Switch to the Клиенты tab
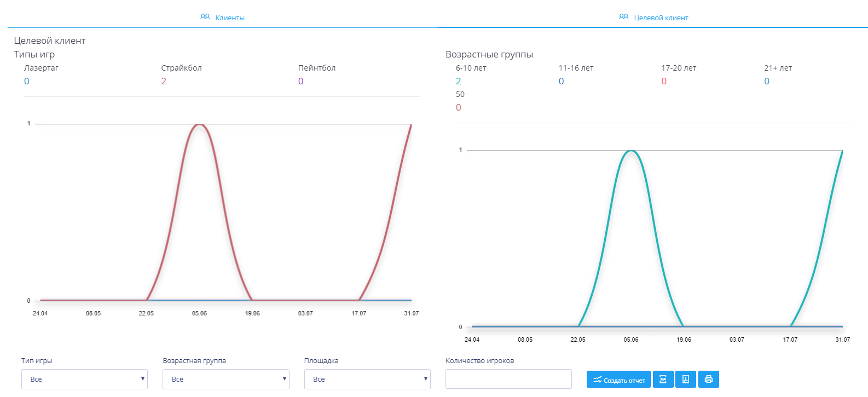The image size is (868, 397). [x=223, y=18]
